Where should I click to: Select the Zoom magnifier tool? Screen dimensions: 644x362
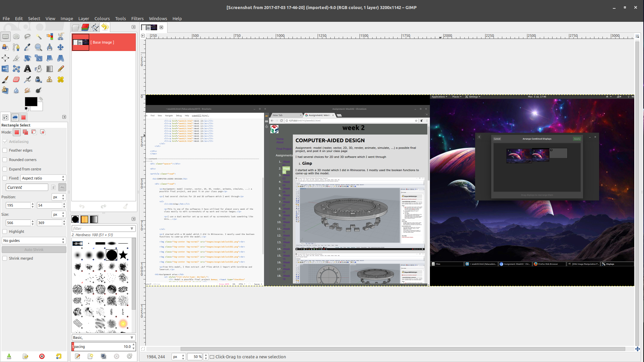pos(39,47)
